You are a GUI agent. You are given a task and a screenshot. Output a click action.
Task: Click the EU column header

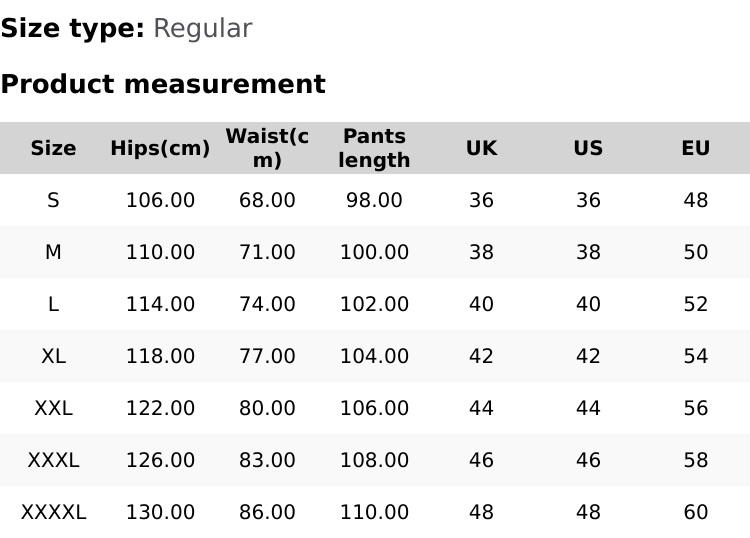pos(695,148)
